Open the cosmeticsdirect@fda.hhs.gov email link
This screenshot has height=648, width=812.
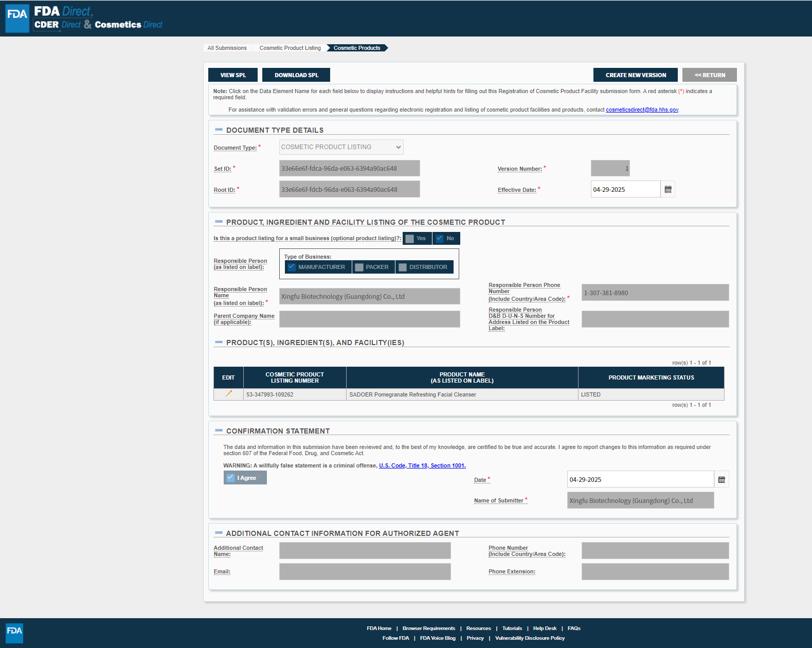tap(642, 110)
